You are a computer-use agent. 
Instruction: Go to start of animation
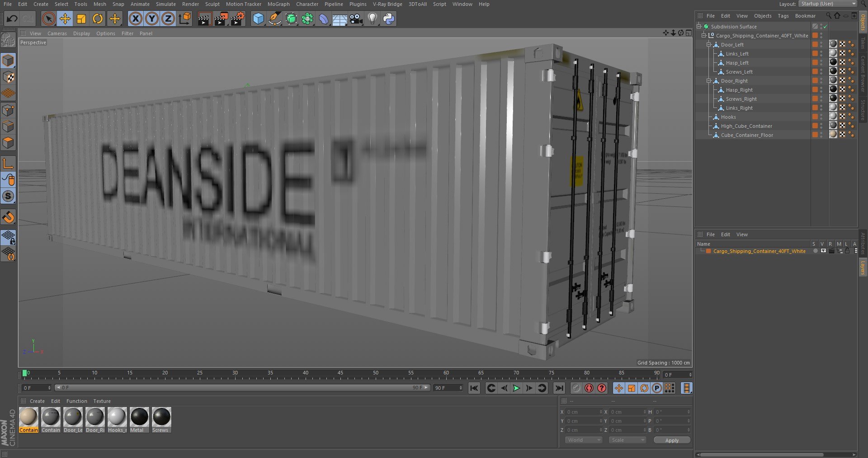474,388
